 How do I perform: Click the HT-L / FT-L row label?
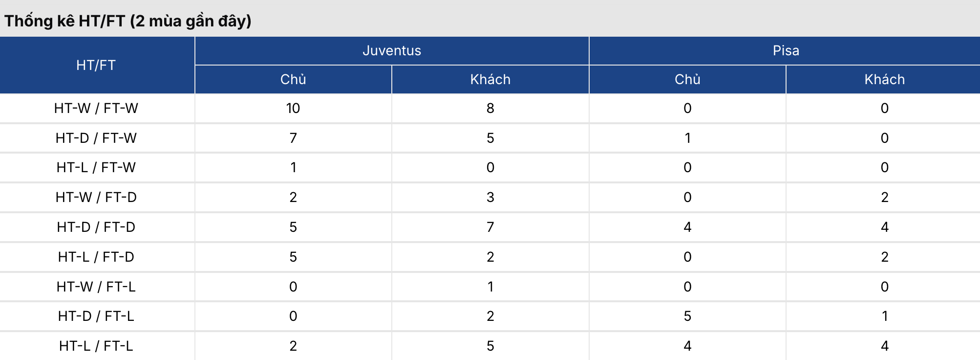96,346
